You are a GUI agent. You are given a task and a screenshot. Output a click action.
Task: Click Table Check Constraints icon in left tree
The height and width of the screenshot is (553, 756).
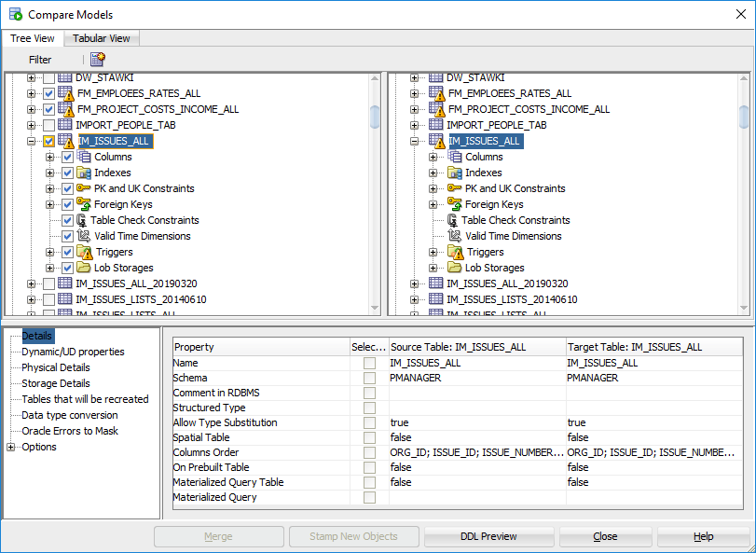coord(82,220)
